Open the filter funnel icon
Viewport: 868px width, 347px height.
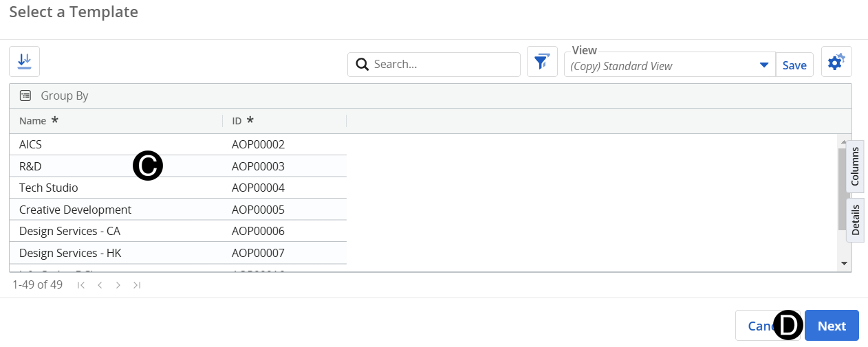point(542,62)
